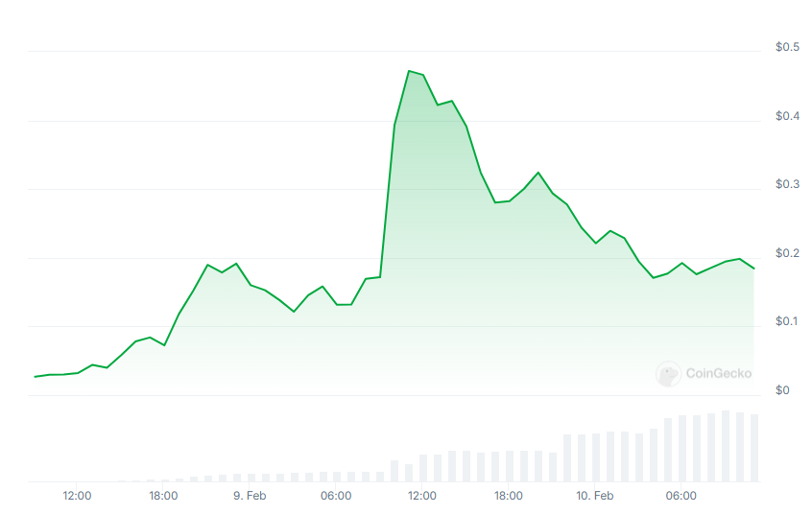Click the 12:00 label after 9. Feb
This screenshot has width=812, height=514.
422,496
